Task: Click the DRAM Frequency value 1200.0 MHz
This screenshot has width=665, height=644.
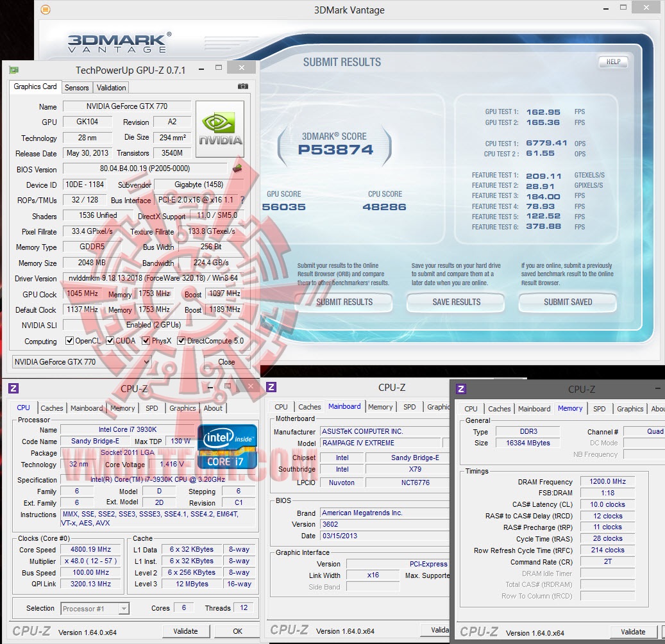Action: [x=607, y=481]
